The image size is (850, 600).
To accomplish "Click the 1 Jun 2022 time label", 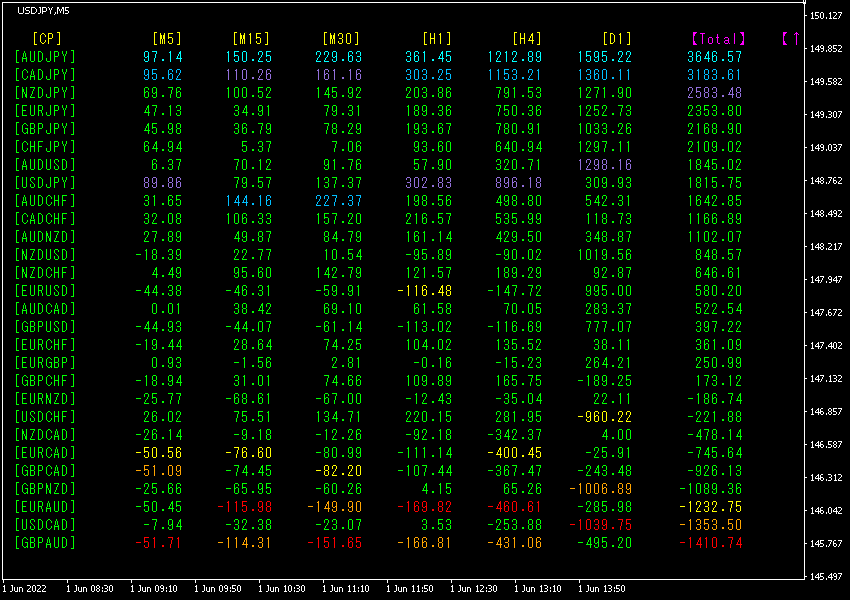I will pos(25,589).
